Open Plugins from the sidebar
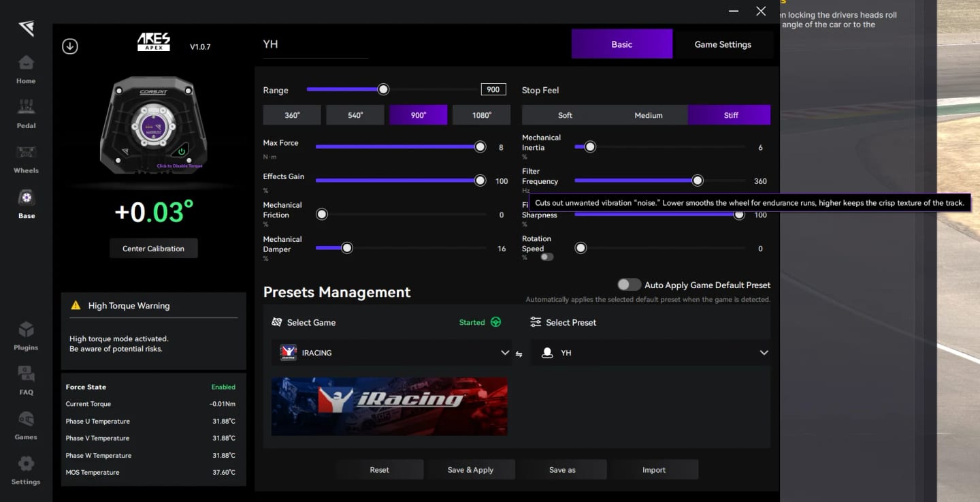 [x=26, y=336]
